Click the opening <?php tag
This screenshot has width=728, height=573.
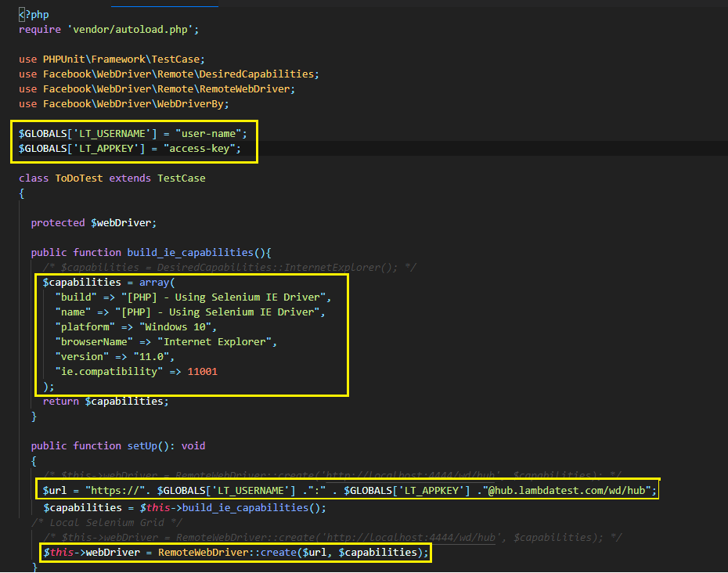[34, 15]
